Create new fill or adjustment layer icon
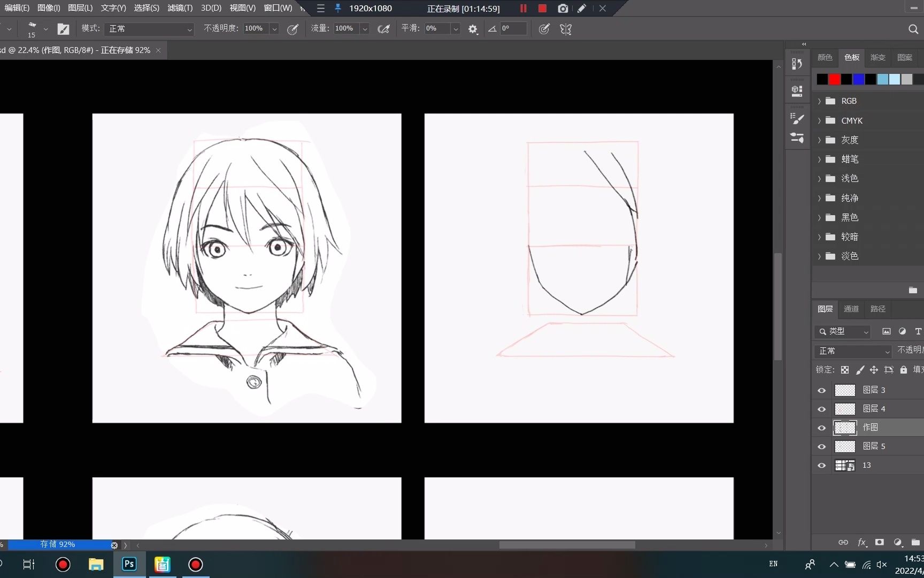Screen dimensions: 924x578 pyautogui.click(x=898, y=542)
